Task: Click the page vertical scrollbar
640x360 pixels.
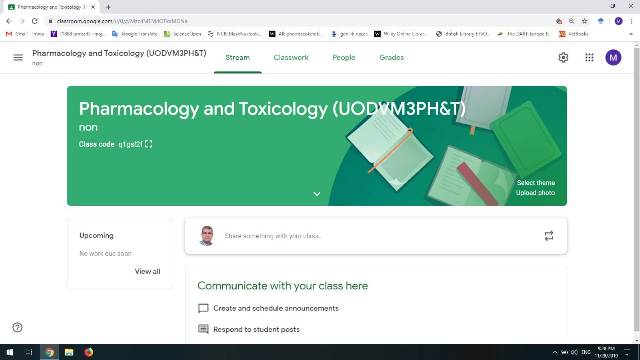Action: click(636, 188)
